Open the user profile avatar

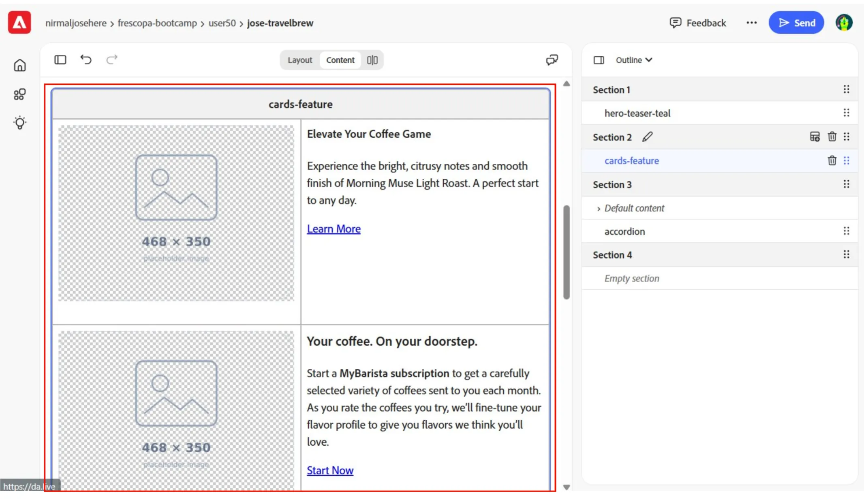(844, 23)
